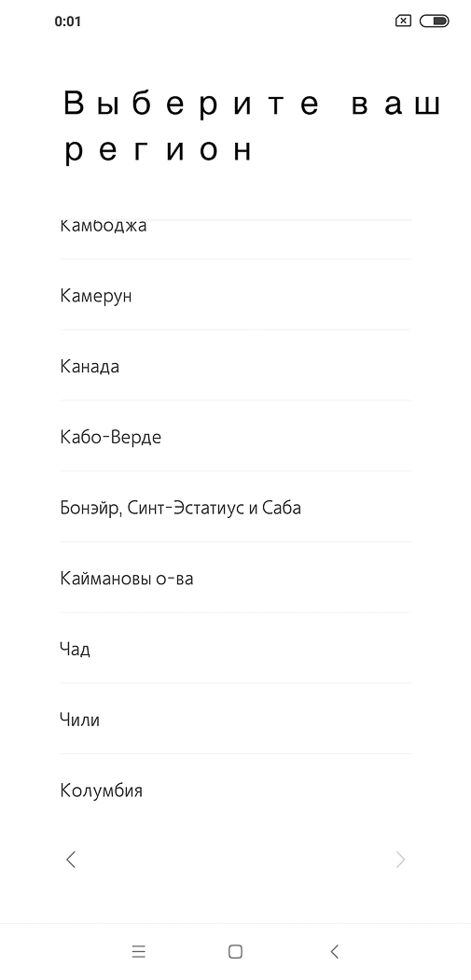
Task: Choose Колумбия in the region list
Action: [235, 790]
